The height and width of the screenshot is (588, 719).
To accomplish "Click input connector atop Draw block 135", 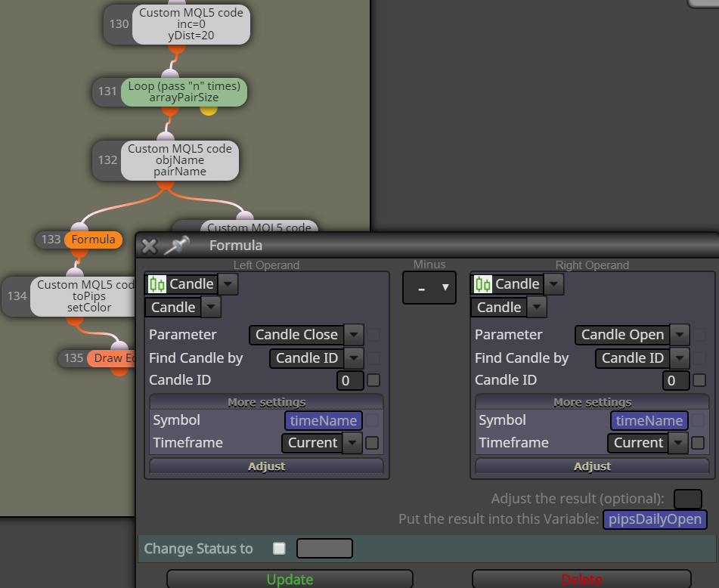I will tap(119, 345).
